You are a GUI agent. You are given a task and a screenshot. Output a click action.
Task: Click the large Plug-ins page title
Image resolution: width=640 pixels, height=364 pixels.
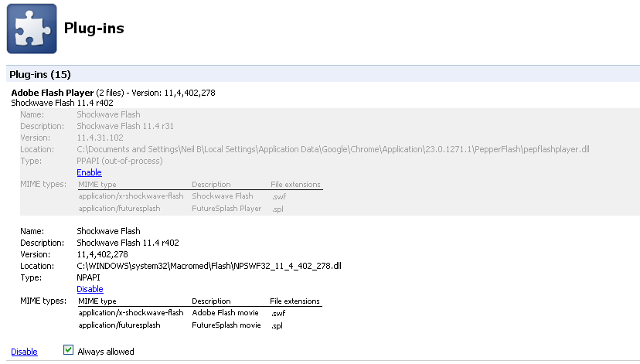point(94,29)
